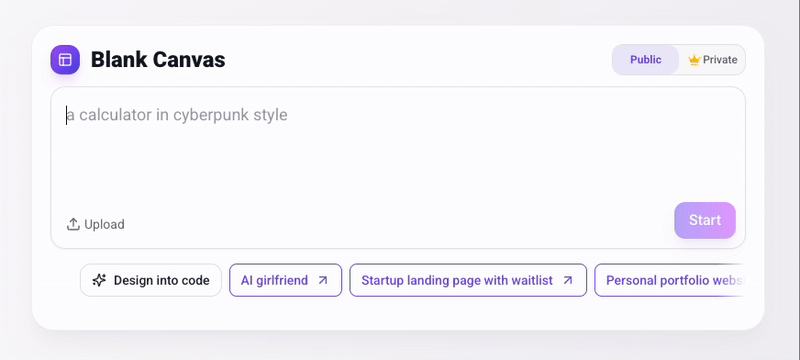Click the arrow icon on AI girlfriend chip
Viewport: 800px width, 360px height.
[322, 280]
